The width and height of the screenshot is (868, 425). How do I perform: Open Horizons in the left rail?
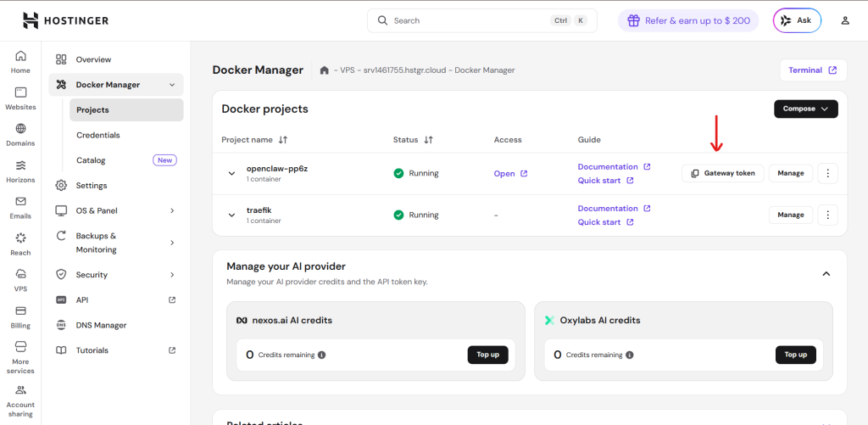point(20,171)
